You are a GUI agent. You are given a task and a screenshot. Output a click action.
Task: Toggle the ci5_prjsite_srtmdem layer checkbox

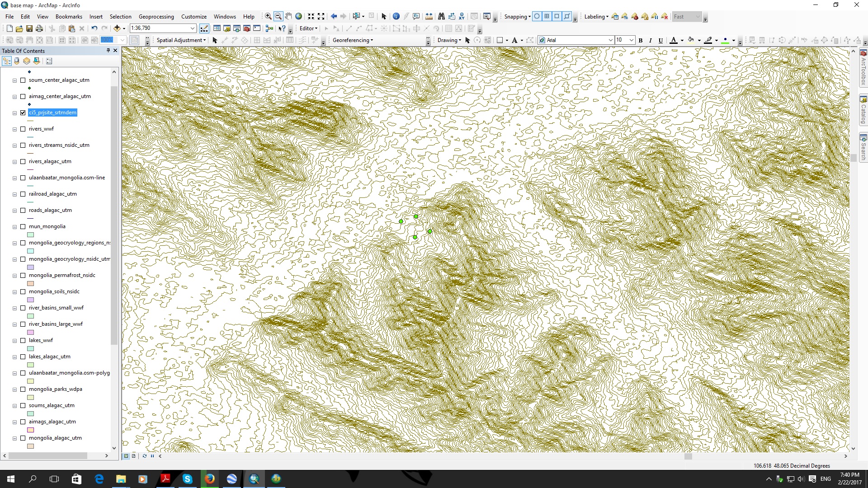point(23,113)
